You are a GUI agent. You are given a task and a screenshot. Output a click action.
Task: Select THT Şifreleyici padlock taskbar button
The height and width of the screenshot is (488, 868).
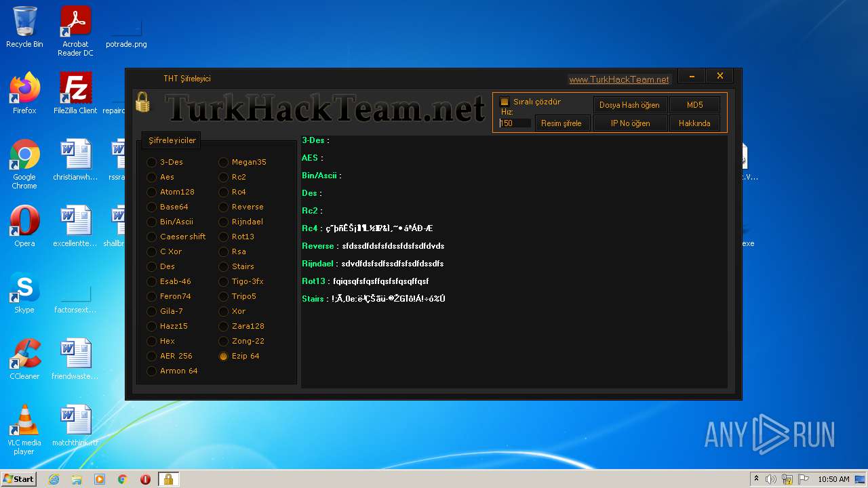click(168, 479)
